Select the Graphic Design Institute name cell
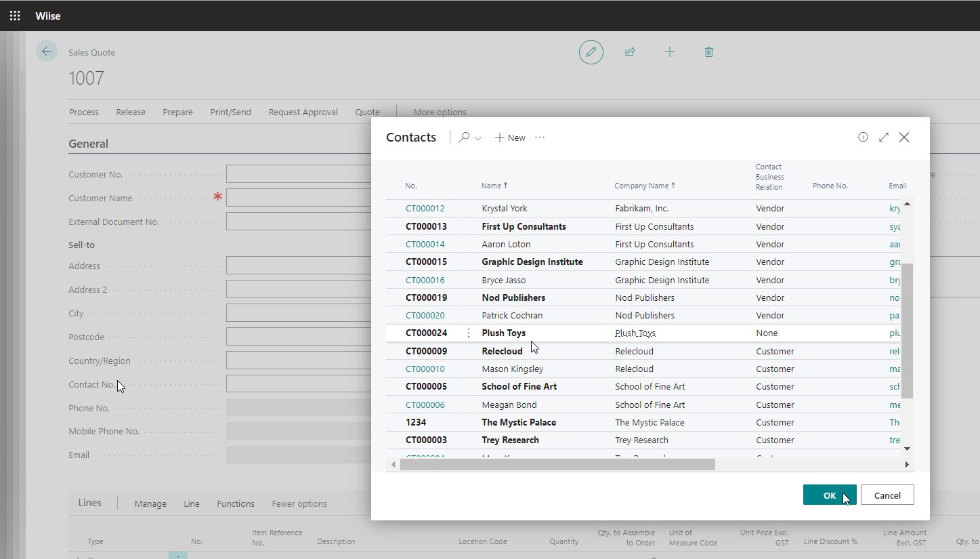This screenshot has width=980, height=559. (532, 262)
